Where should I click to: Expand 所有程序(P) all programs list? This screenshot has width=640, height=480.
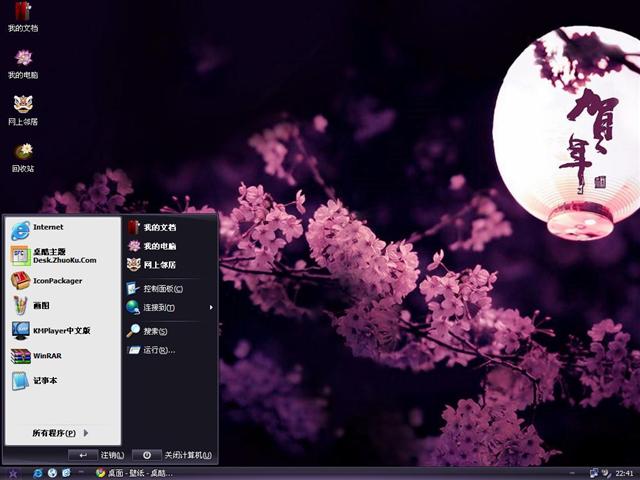(60, 433)
